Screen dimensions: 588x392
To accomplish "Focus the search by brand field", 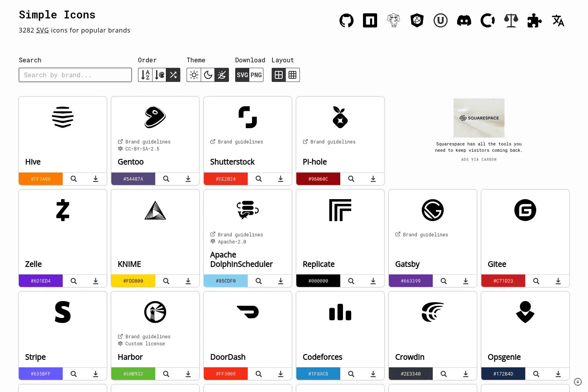I will click(x=75, y=75).
